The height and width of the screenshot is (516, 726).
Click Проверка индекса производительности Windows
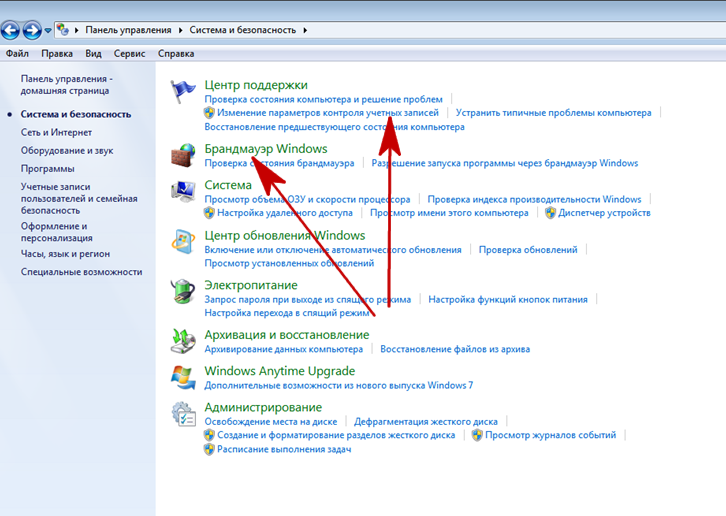point(534,199)
